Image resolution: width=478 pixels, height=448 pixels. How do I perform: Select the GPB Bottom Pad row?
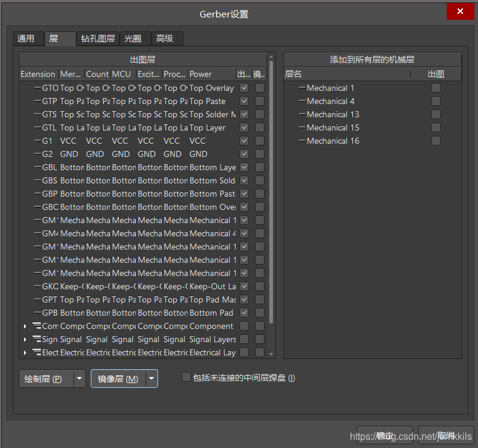tap(142, 313)
